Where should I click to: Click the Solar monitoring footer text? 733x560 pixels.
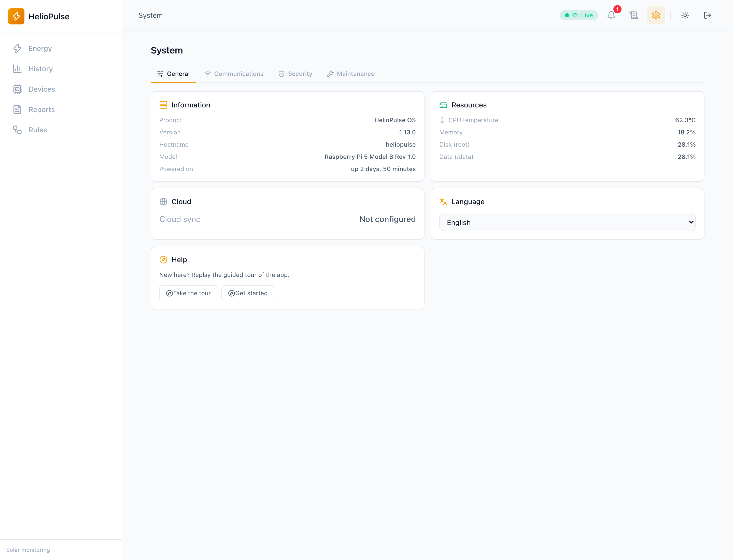28,550
